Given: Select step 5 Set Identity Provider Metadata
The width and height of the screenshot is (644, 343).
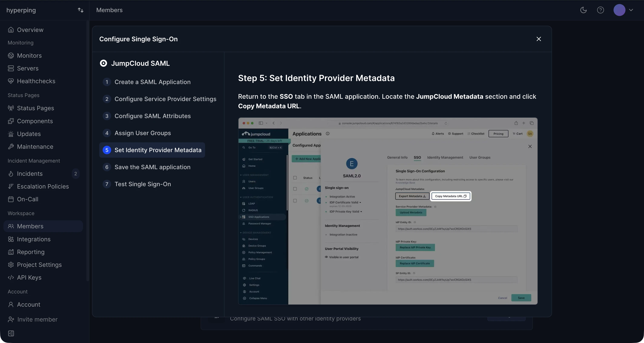Looking at the screenshot, I should pyautogui.click(x=152, y=150).
